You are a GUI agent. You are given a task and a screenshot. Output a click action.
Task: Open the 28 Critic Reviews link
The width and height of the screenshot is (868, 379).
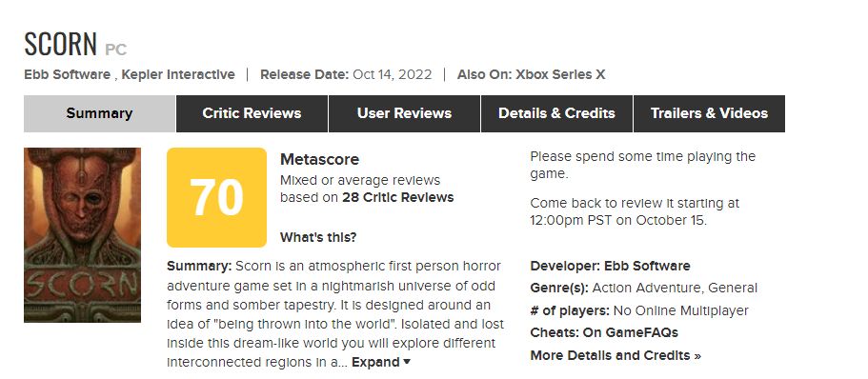coord(398,197)
